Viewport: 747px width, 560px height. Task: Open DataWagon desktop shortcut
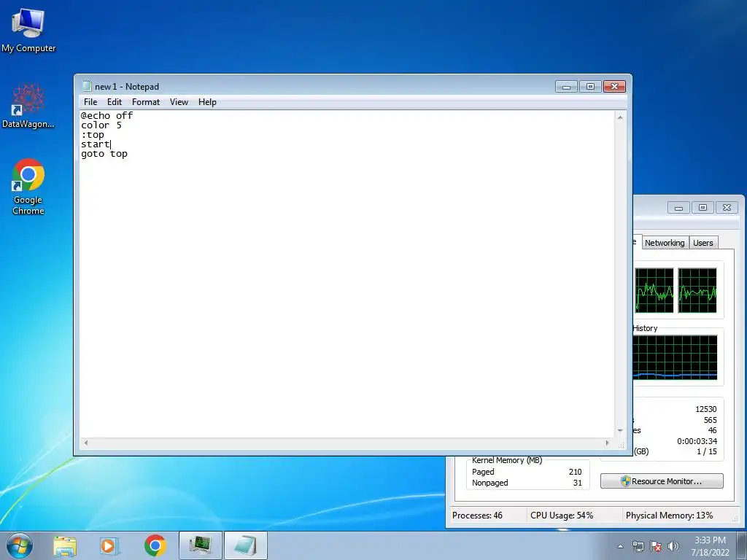(28, 106)
